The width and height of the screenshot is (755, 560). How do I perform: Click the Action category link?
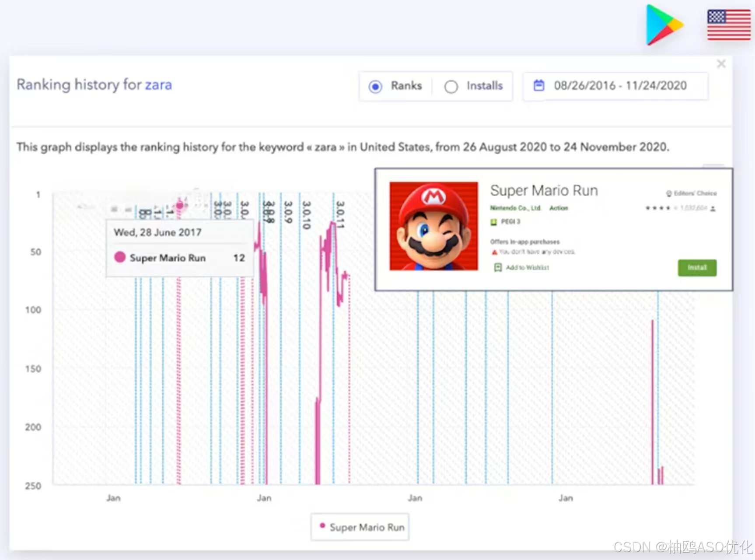pos(559,208)
